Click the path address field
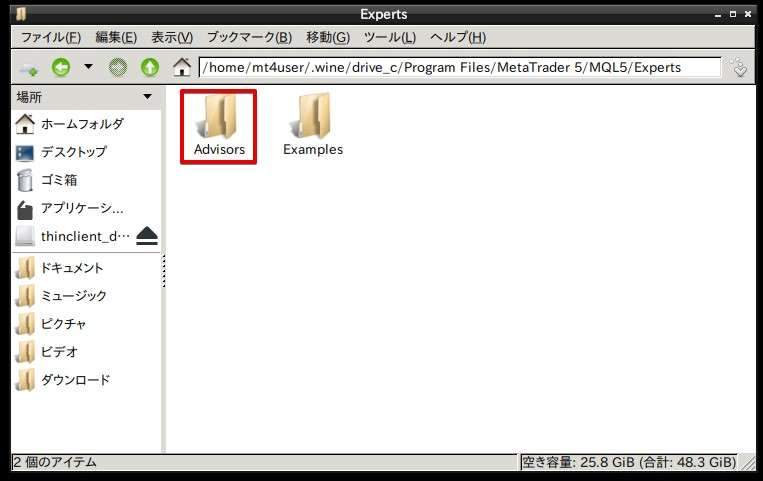 point(460,67)
